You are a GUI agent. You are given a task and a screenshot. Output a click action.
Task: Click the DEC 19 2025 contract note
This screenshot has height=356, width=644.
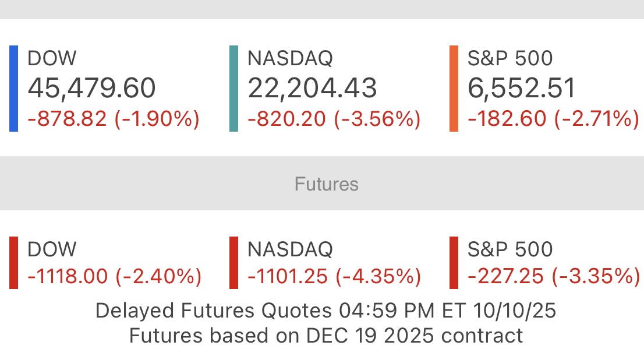click(325, 336)
